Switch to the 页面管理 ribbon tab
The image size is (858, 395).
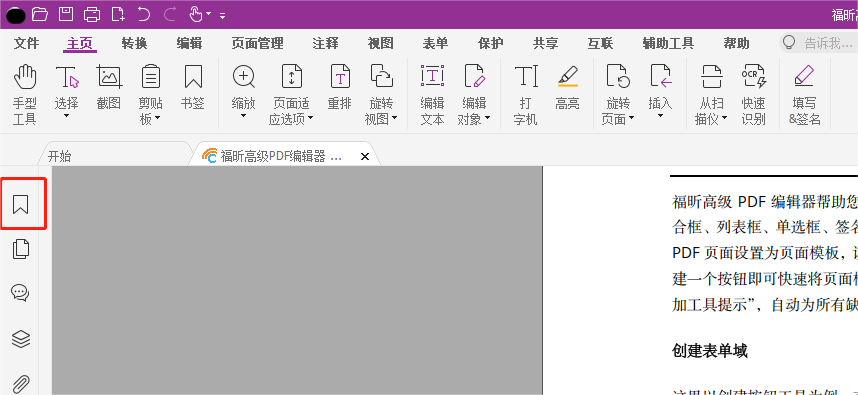click(257, 43)
